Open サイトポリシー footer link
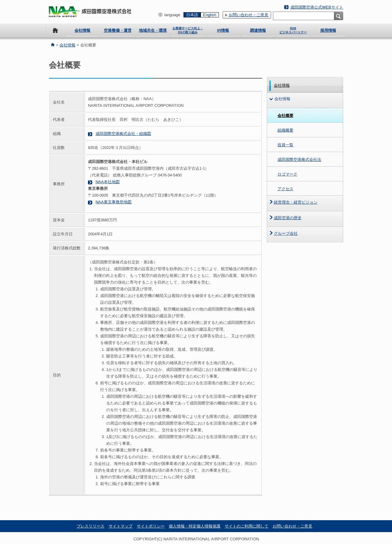This screenshot has width=392, height=544. coord(151,526)
